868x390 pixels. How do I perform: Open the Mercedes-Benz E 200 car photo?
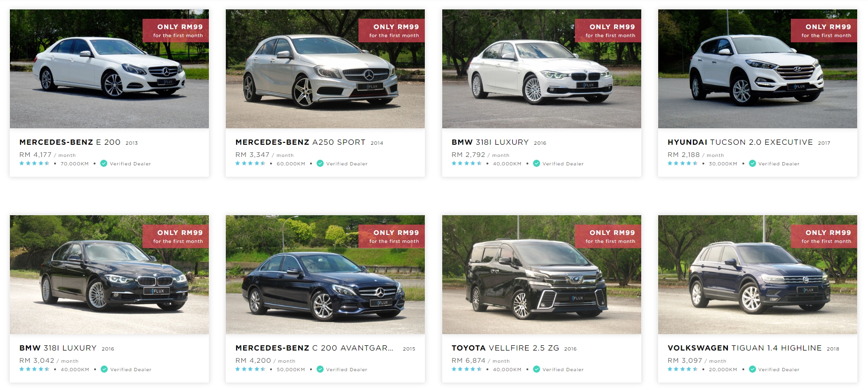click(109, 69)
